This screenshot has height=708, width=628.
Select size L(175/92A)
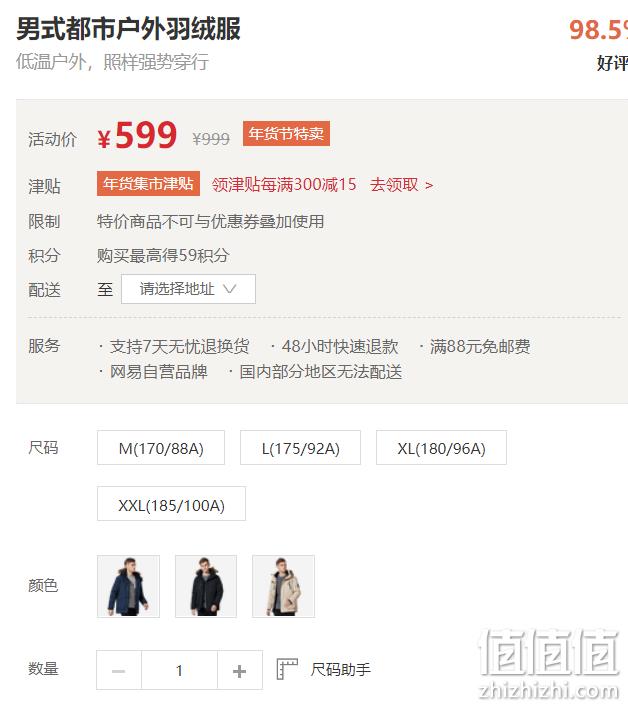pyautogui.click(x=300, y=448)
